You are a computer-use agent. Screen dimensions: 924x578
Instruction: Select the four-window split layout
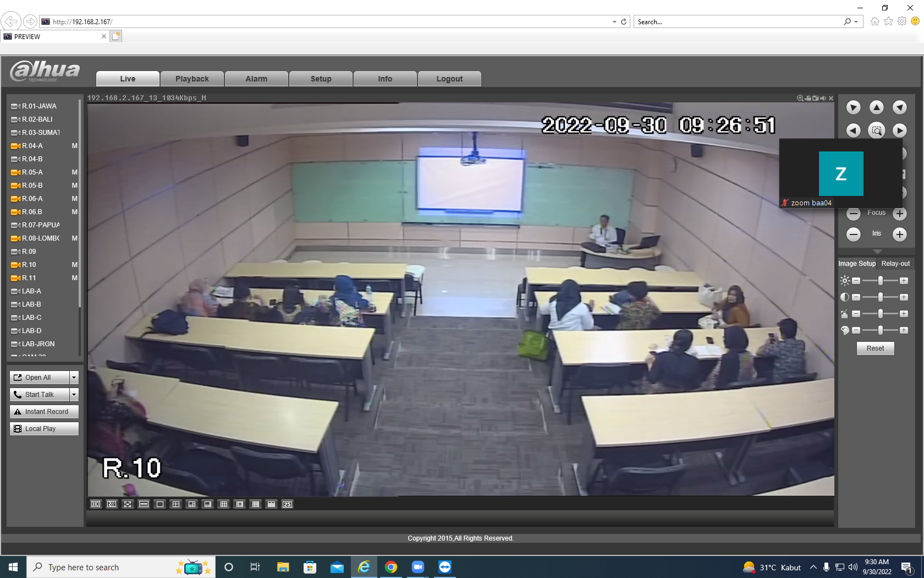(176, 504)
